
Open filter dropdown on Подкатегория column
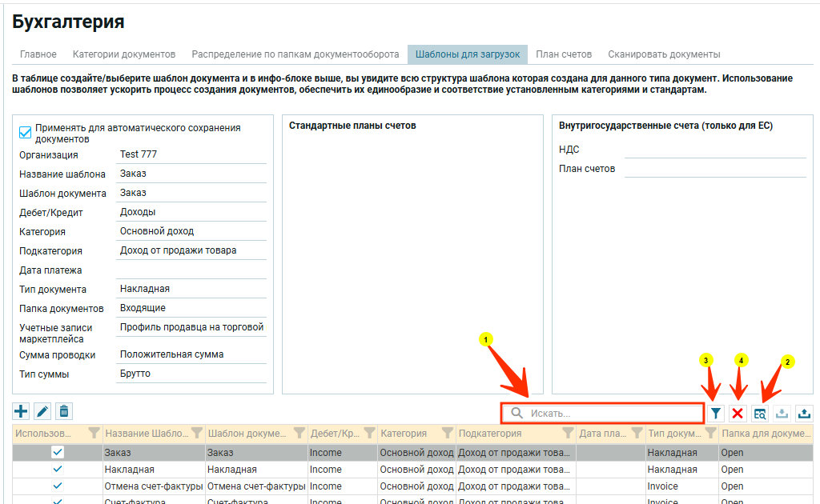tap(568, 434)
